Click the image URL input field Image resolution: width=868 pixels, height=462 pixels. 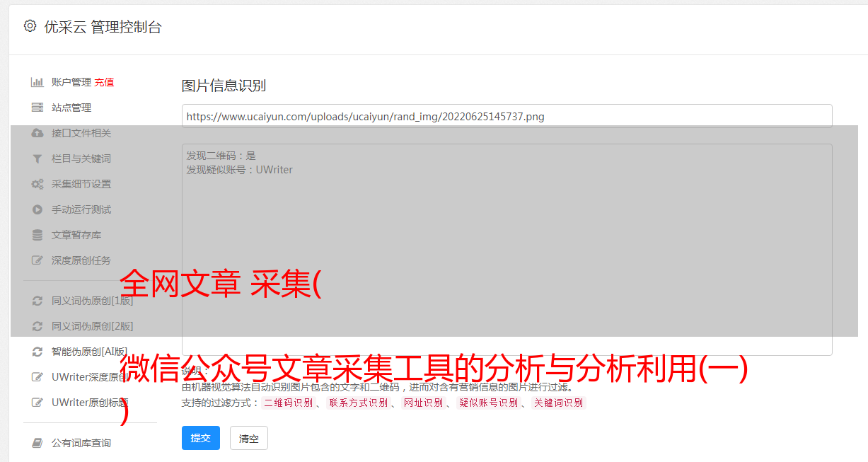(x=507, y=116)
